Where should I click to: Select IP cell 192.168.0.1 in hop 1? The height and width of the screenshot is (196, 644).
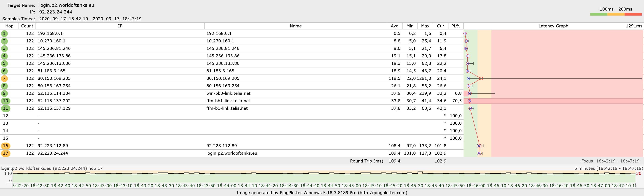50,33
